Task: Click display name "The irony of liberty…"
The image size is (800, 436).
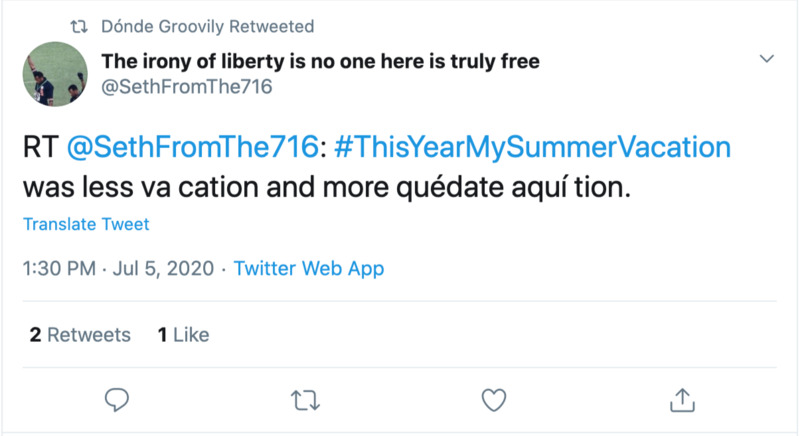Action: click(320, 62)
